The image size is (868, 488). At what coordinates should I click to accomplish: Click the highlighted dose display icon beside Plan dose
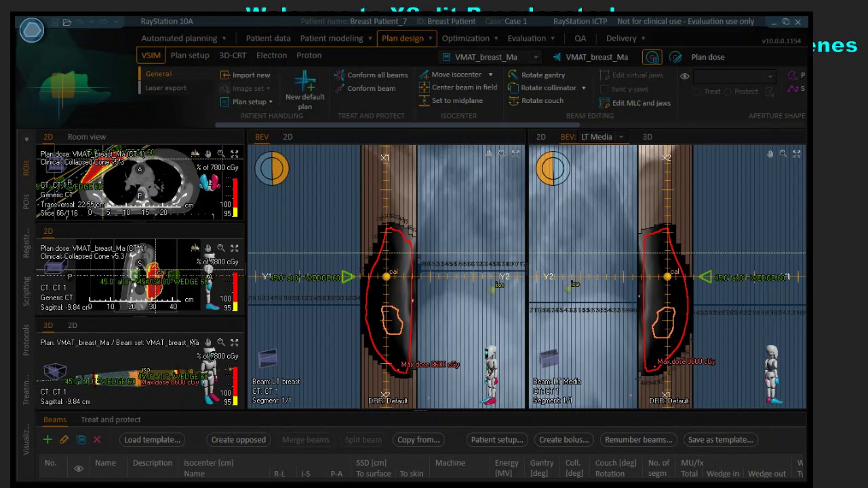coord(652,58)
